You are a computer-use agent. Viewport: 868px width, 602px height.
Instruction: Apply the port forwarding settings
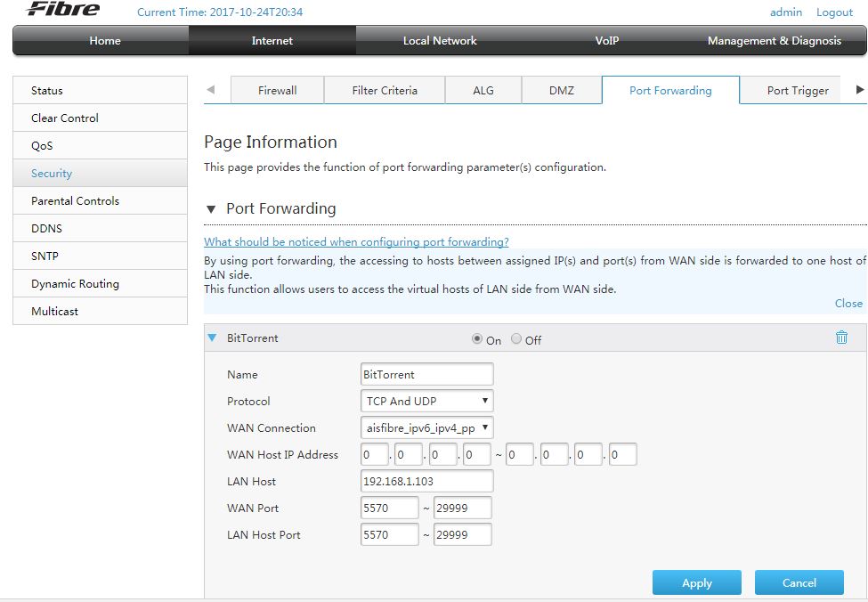[x=696, y=582]
